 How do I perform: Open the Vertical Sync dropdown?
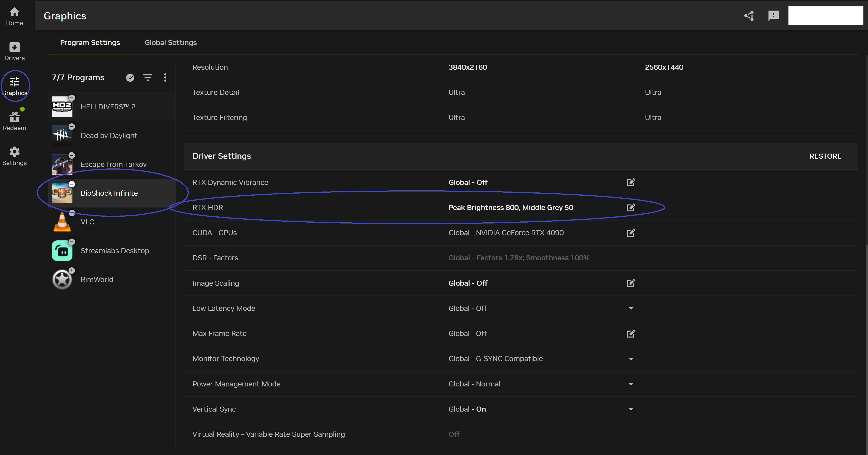point(631,409)
